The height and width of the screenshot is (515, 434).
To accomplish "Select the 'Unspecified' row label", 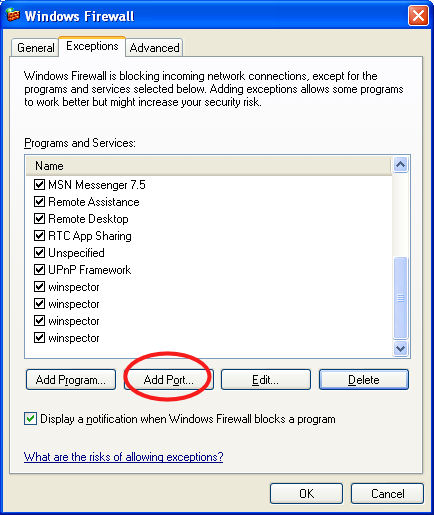I will 76,253.
